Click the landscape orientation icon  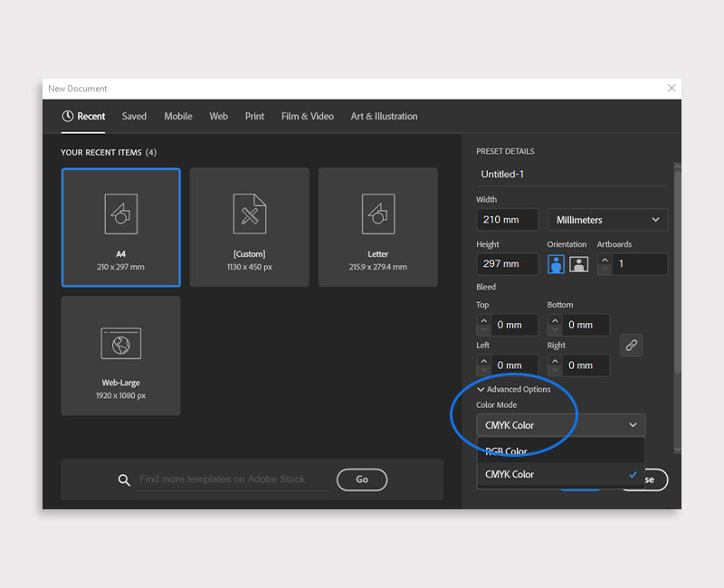pyautogui.click(x=578, y=264)
